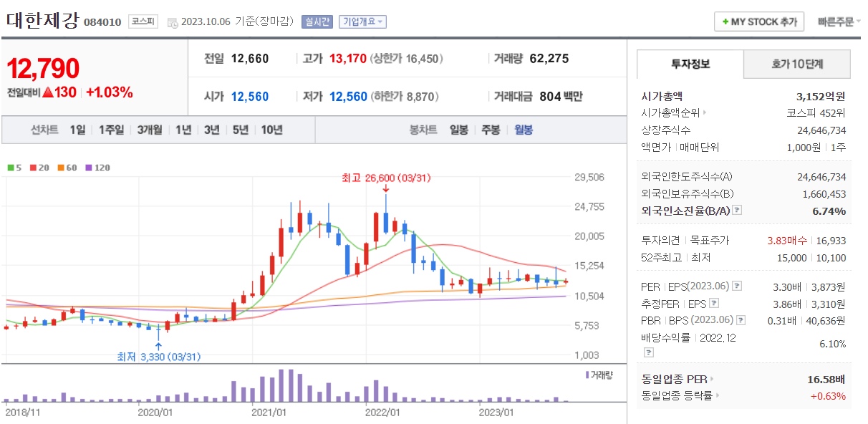Click the stock code 084010
Image resolution: width=868 pixels, height=424 pixels.
click(x=102, y=22)
